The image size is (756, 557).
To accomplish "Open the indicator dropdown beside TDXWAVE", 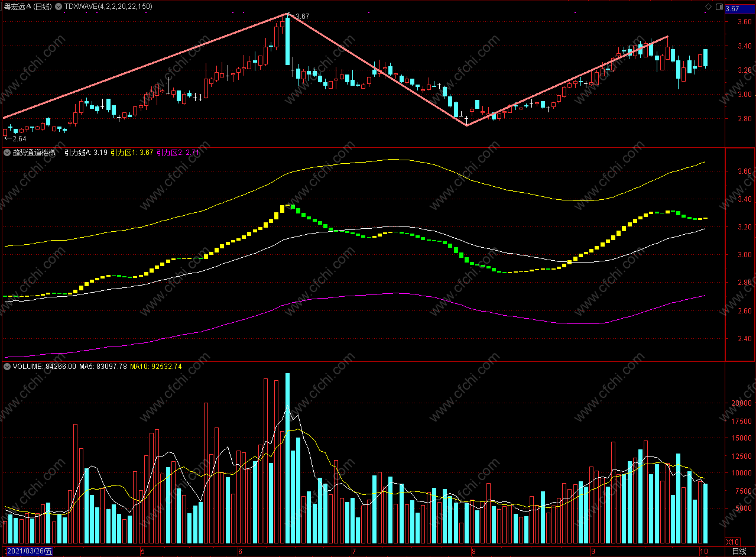I will coord(58,7).
